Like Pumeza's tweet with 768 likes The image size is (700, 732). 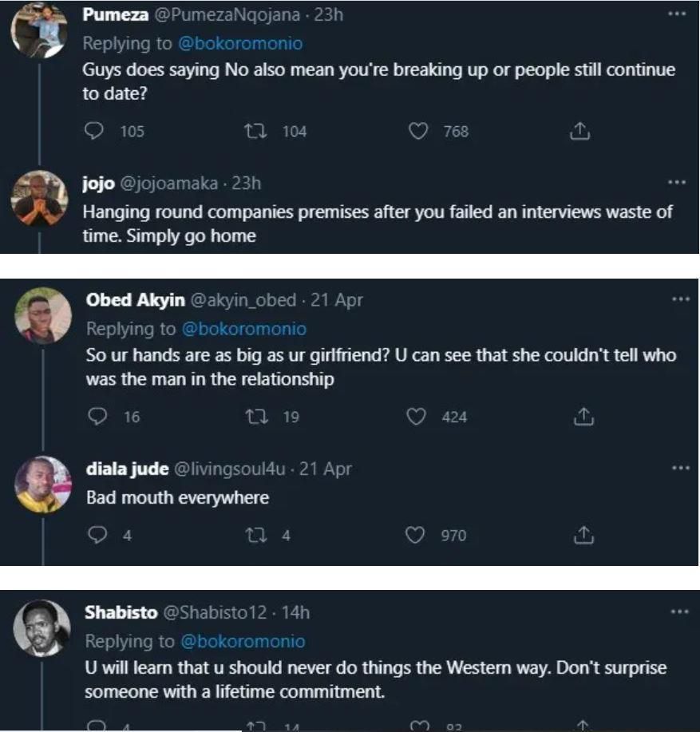(x=418, y=131)
